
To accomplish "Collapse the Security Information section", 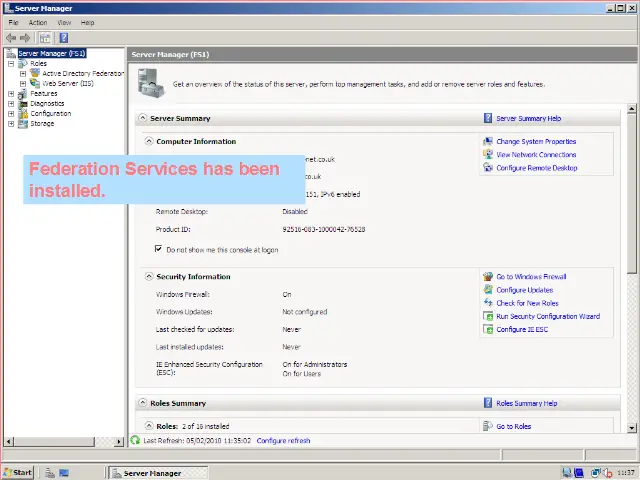I will [x=149, y=276].
